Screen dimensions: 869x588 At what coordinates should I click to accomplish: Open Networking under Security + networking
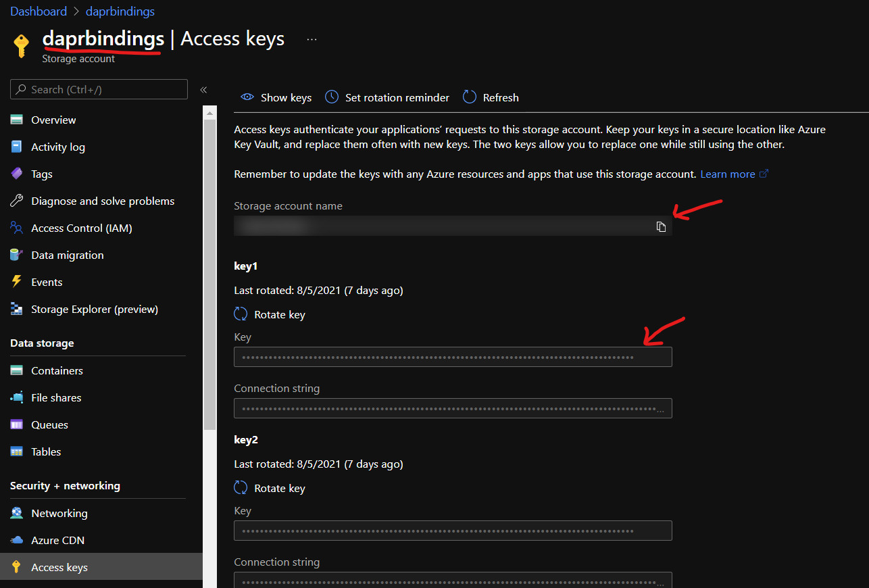(x=59, y=513)
